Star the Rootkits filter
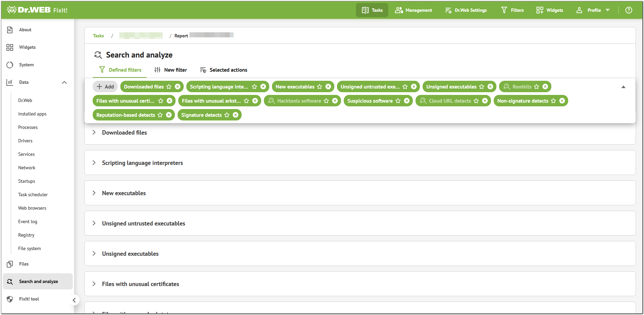Image resolution: width=644 pixels, height=315 pixels. coord(536,86)
